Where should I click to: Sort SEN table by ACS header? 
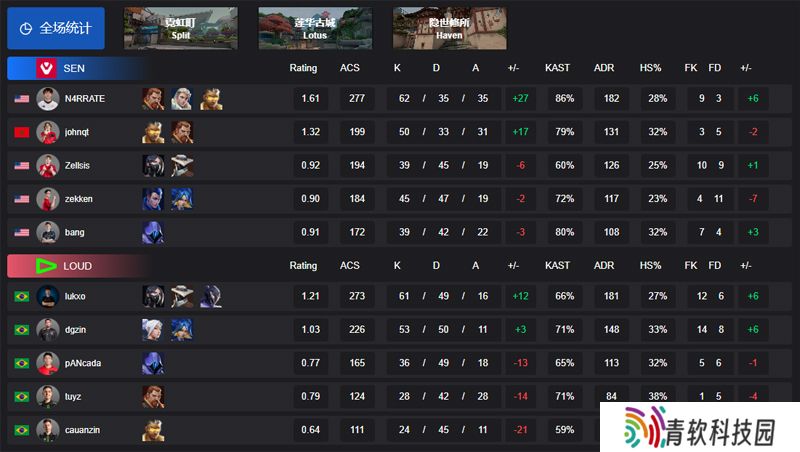349,68
